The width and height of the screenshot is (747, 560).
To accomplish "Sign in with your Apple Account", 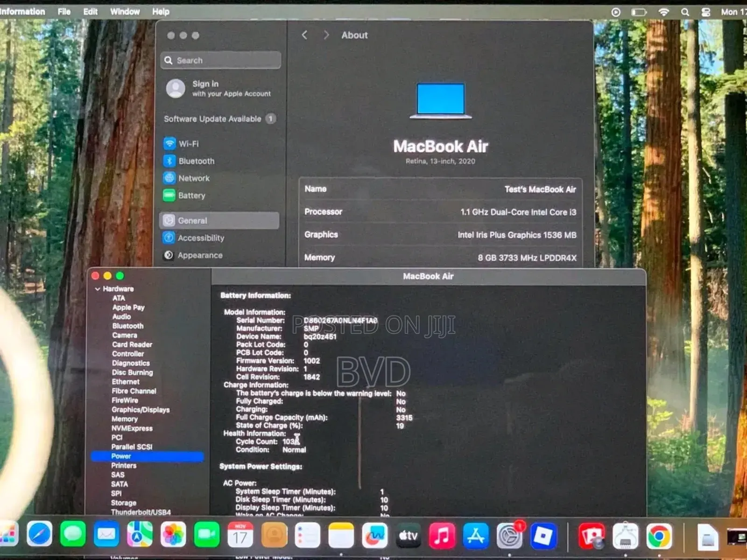I will 219,88.
